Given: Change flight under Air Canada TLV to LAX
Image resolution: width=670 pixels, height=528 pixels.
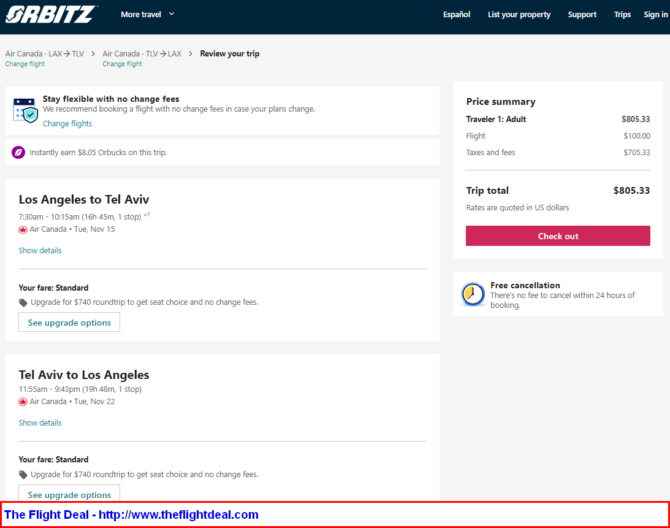Looking at the screenshot, I should coord(122,64).
